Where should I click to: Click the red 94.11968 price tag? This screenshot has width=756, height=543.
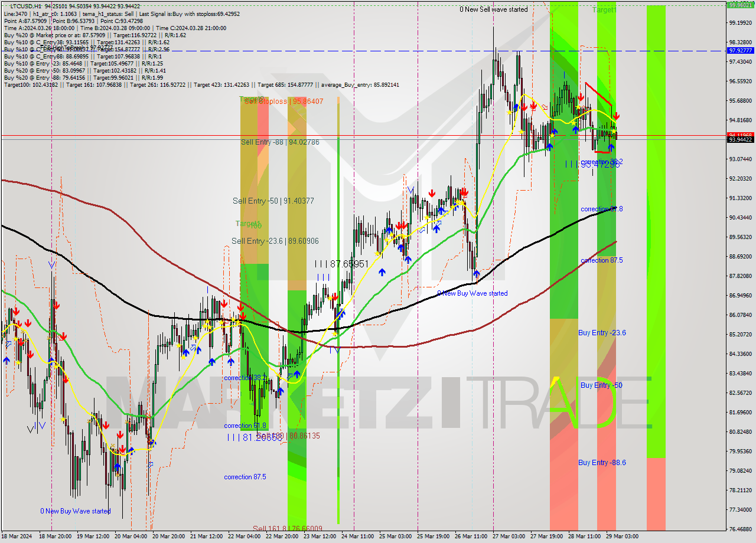click(741, 135)
